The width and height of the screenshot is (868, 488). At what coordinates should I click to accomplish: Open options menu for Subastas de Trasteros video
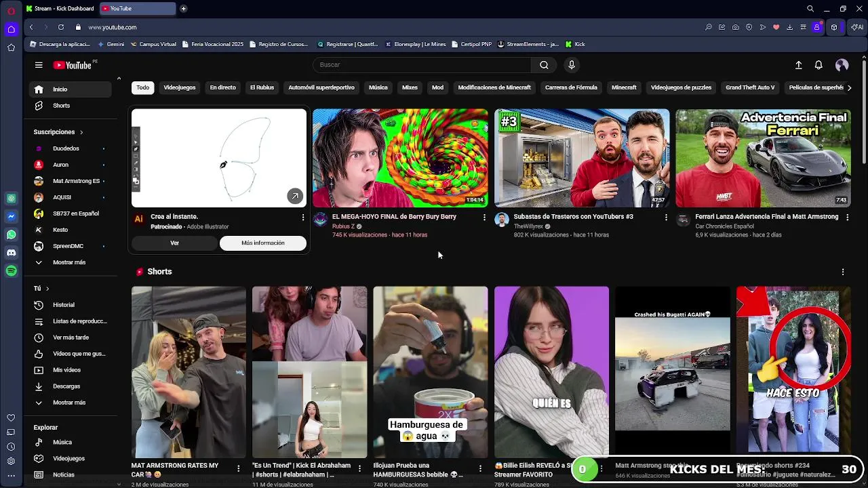click(x=666, y=218)
